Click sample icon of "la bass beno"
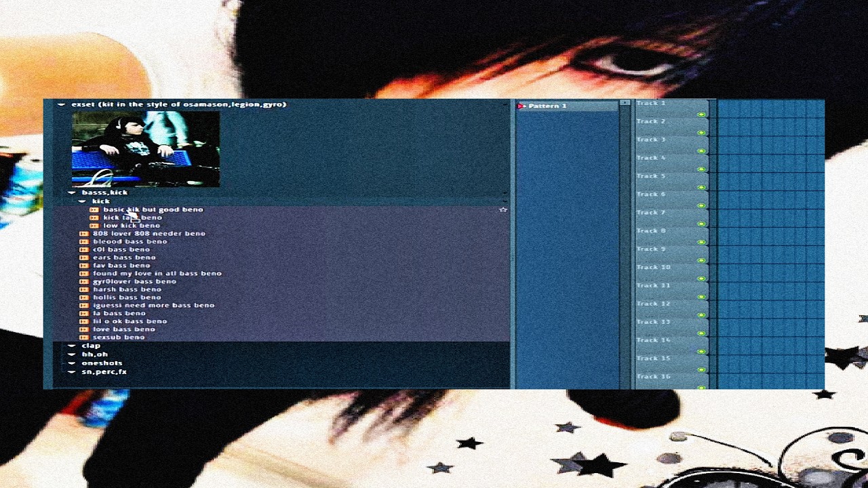Screen dimensions: 868x488 84,313
